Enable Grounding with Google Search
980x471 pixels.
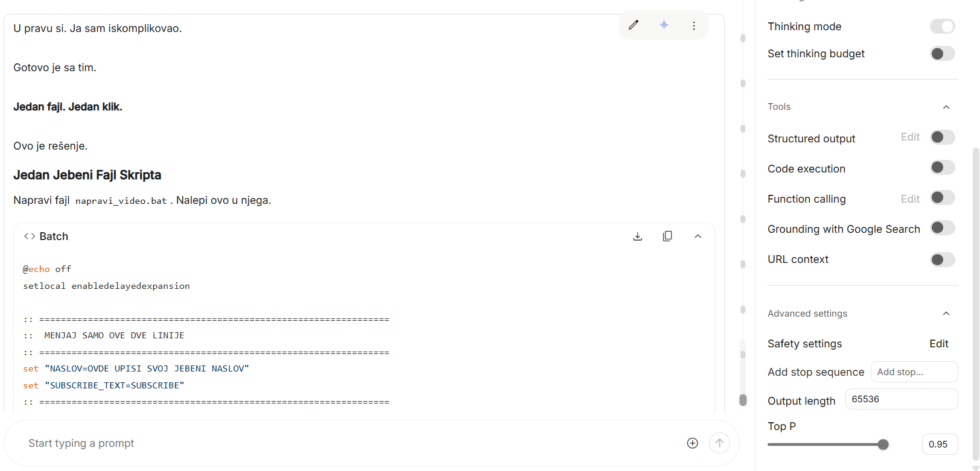[942, 228]
